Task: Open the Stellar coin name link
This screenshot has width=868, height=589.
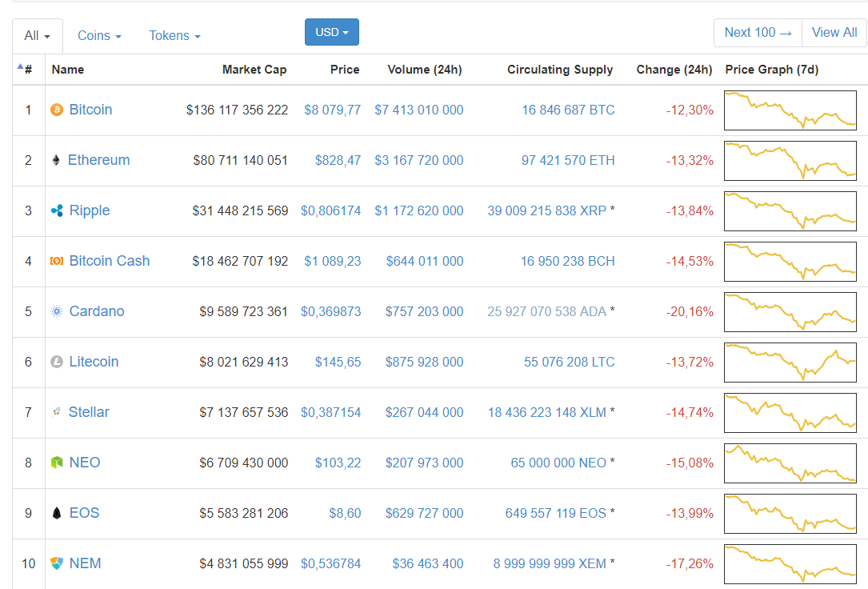Action: pyautogui.click(x=89, y=412)
